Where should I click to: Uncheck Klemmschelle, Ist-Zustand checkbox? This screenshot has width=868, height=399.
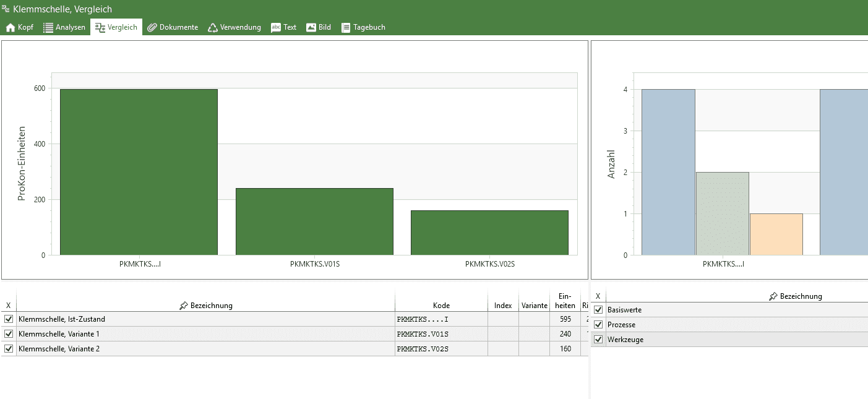(9, 319)
